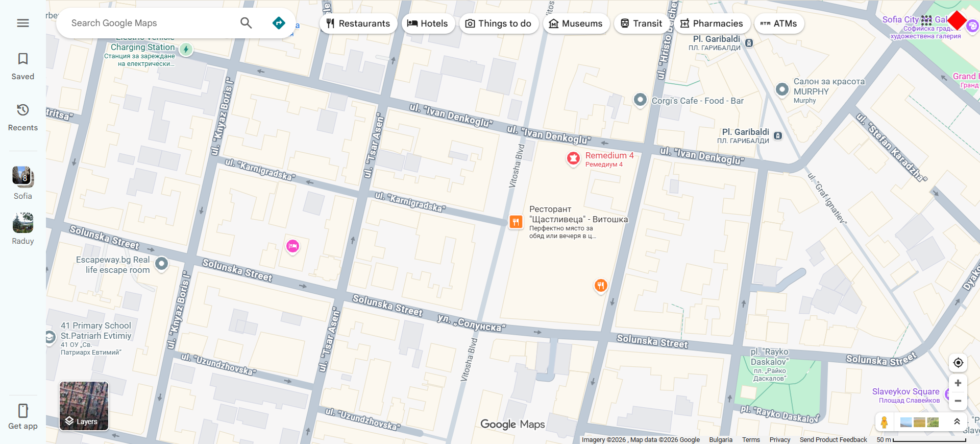Screen dimensions: 980x444
Task: Filter map by Restaurants
Action: [x=358, y=24]
